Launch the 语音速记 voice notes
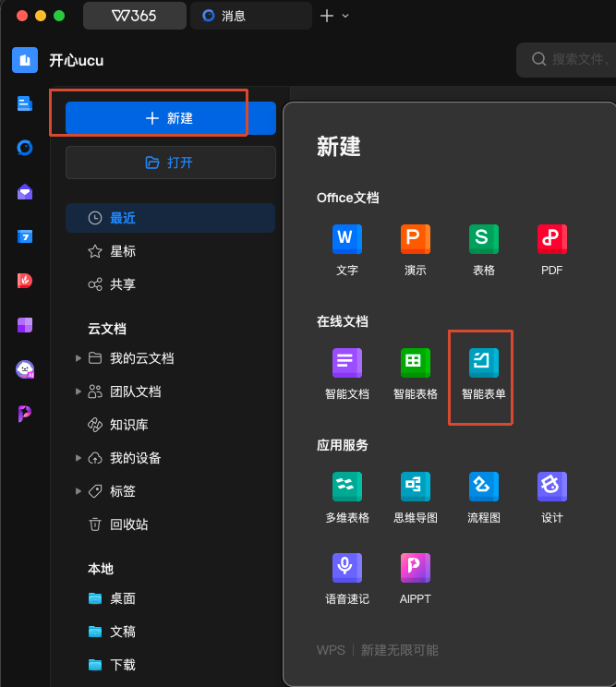This screenshot has height=687, width=616. tap(347, 579)
